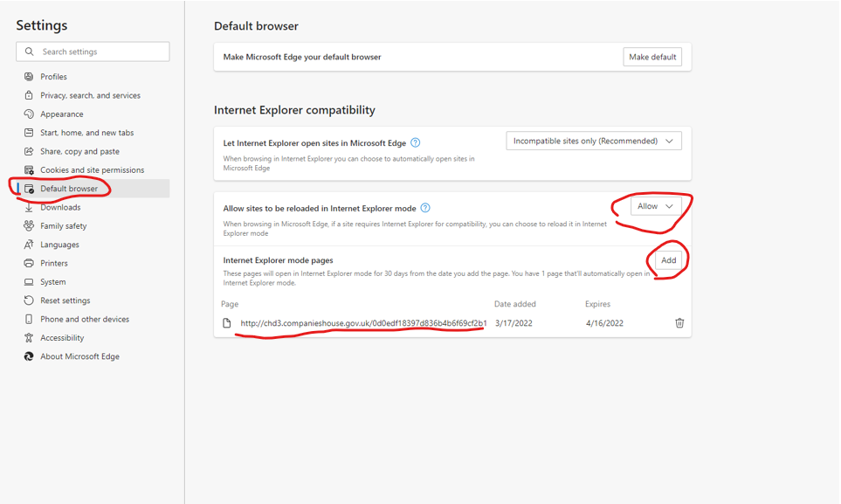This screenshot has width=841, height=504.
Task: Click the Date added value 3/17/2022
Action: pos(514,323)
